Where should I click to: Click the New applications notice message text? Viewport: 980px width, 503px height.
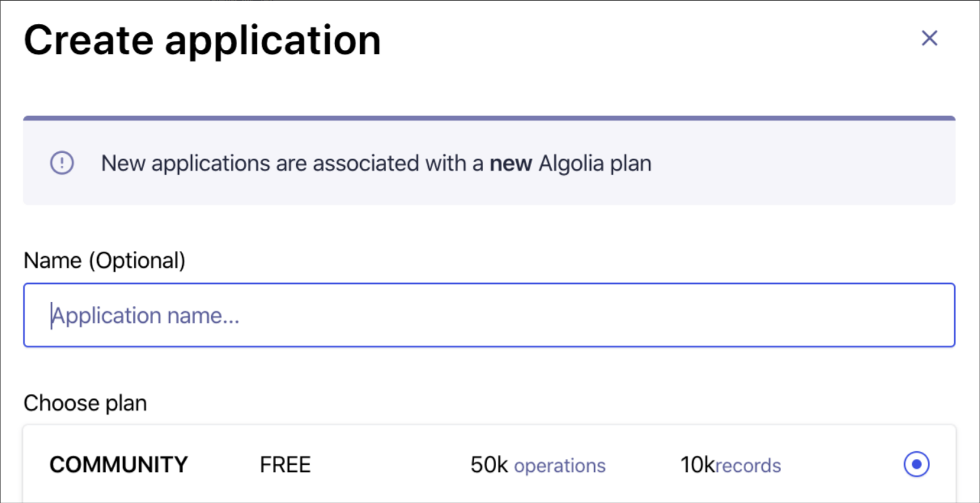click(x=376, y=163)
